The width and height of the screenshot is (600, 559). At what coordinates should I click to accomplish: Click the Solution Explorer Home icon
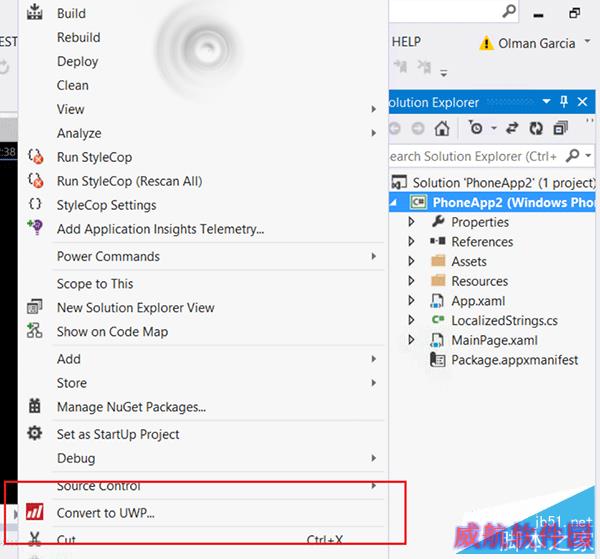442,128
